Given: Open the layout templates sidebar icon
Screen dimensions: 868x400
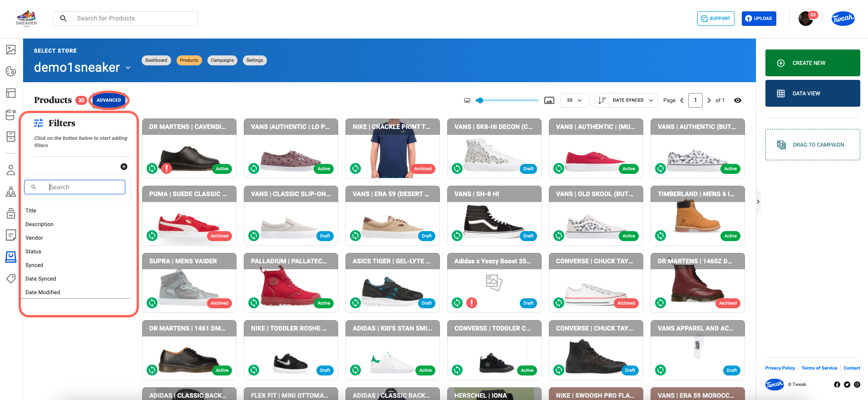Looking at the screenshot, I should (11, 93).
